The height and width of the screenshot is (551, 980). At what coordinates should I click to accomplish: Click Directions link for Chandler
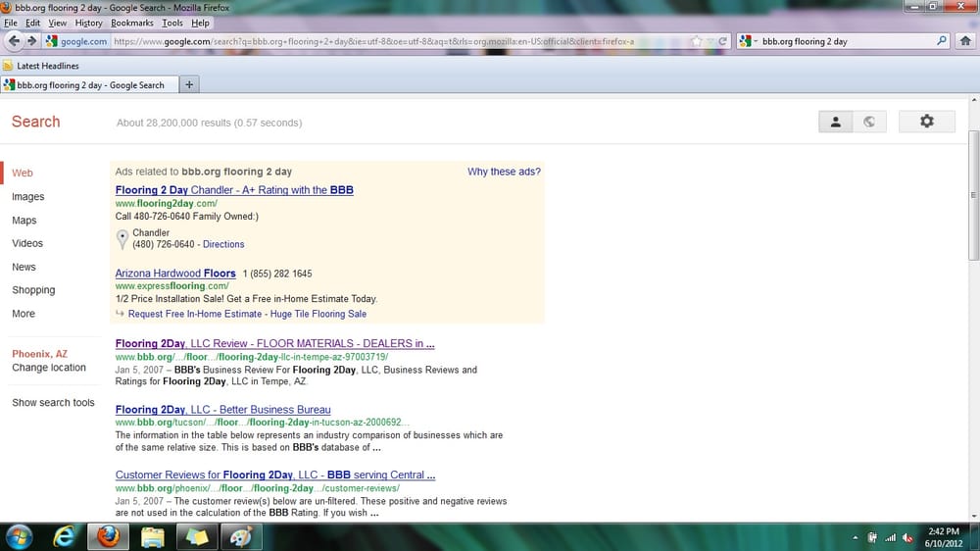(x=223, y=244)
